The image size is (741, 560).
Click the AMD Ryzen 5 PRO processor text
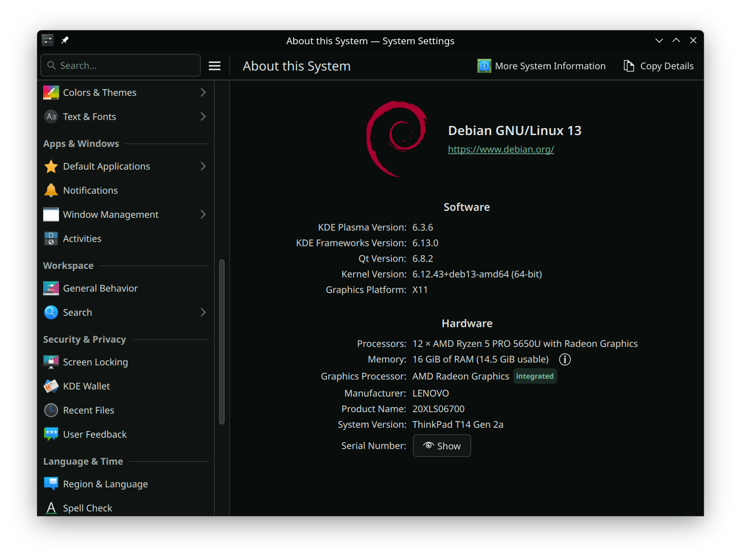pos(525,343)
